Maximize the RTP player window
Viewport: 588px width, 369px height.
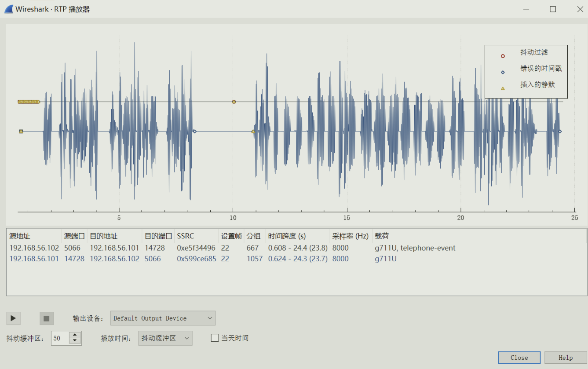tap(553, 9)
